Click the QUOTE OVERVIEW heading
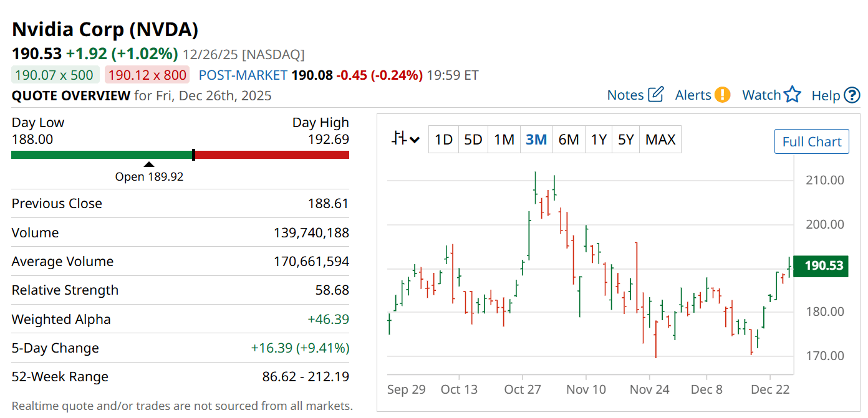The image size is (868, 418). tap(71, 96)
